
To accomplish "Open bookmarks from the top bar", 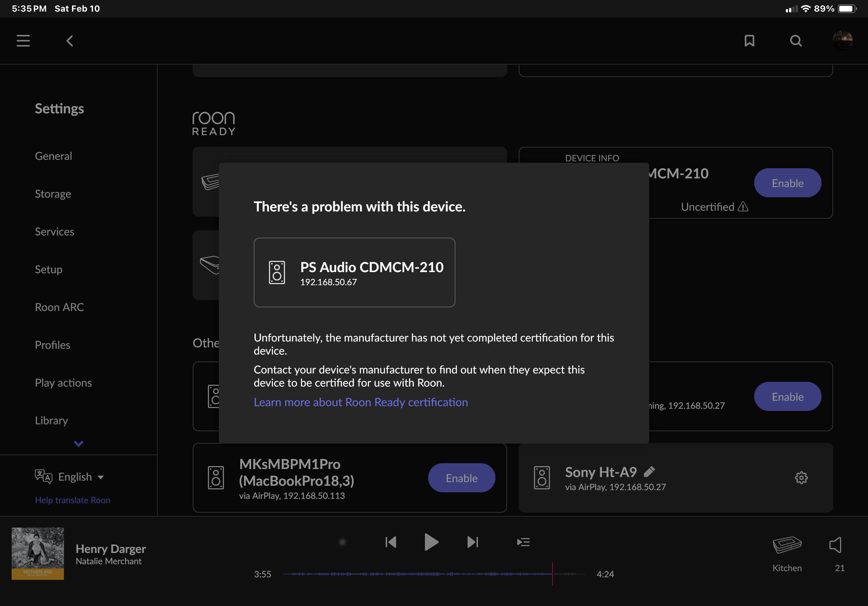I will (749, 41).
